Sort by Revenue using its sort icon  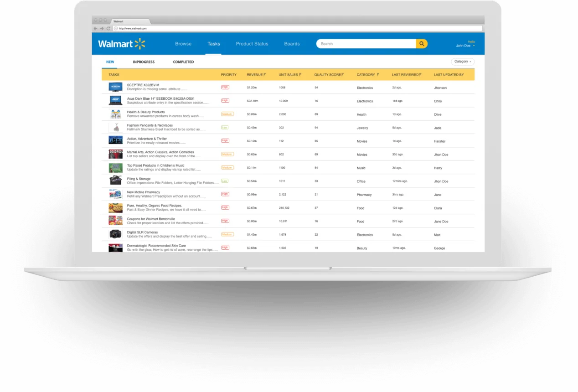(x=265, y=74)
